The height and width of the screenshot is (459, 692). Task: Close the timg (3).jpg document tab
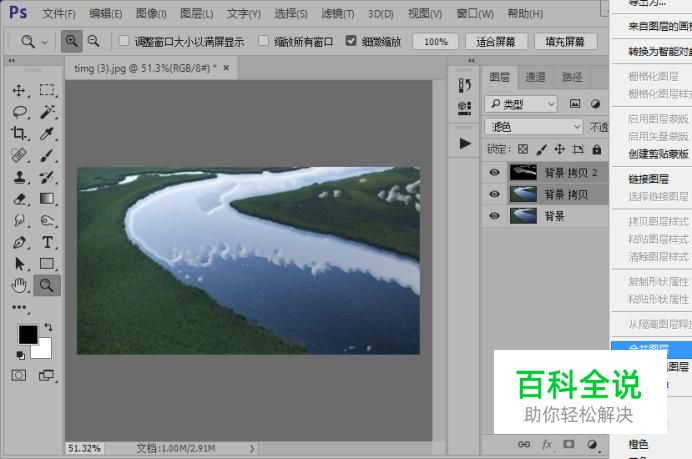pyautogui.click(x=226, y=68)
